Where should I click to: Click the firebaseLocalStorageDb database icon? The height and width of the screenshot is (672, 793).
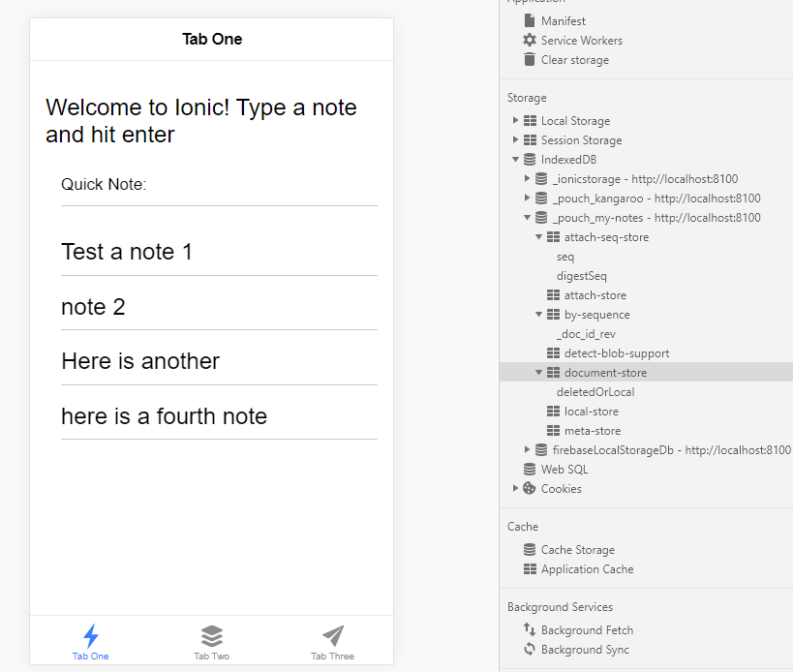click(x=541, y=449)
